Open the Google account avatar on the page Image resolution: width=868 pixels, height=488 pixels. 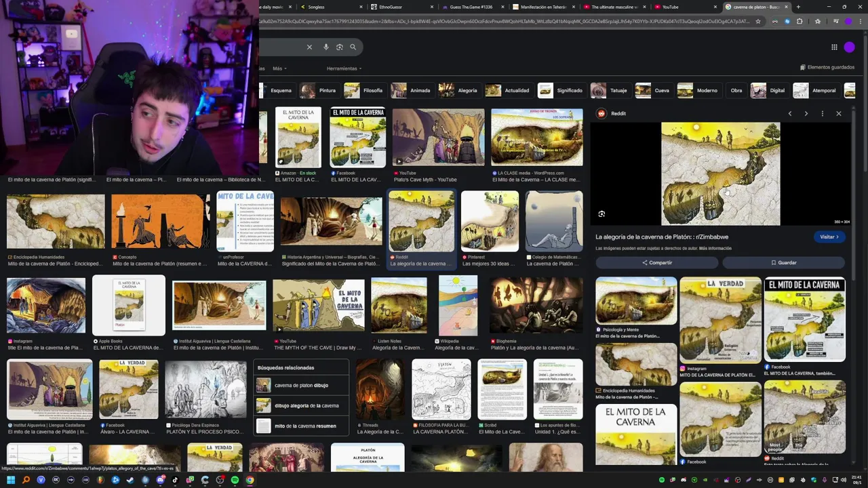850,47
